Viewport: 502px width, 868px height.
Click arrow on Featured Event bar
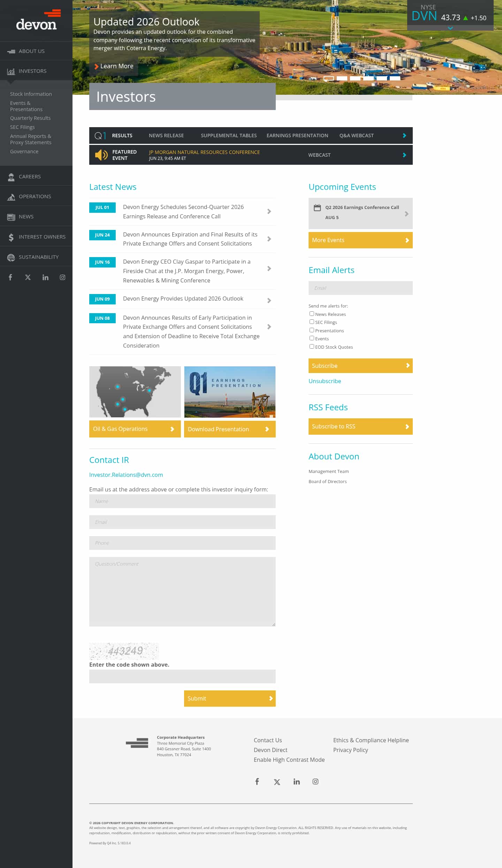click(404, 155)
